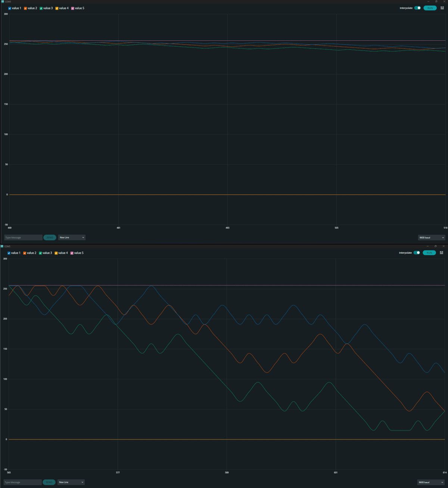The height and width of the screenshot is (488, 448).
Task: Click the x-axis label 505
Action: click(336, 228)
